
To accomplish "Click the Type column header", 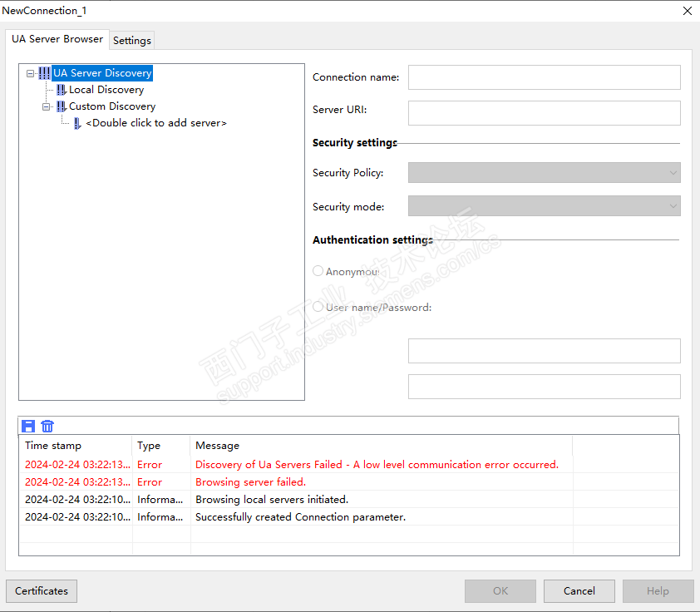I will click(x=161, y=446).
